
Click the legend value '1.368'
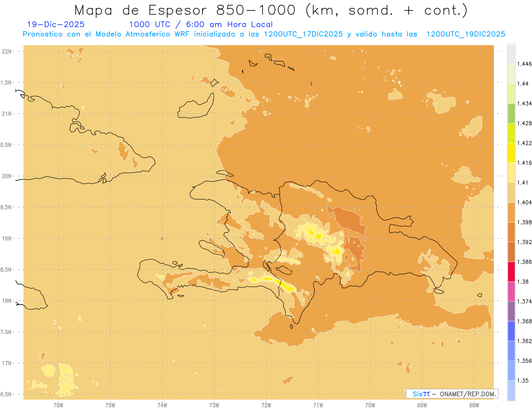(x=525, y=321)
